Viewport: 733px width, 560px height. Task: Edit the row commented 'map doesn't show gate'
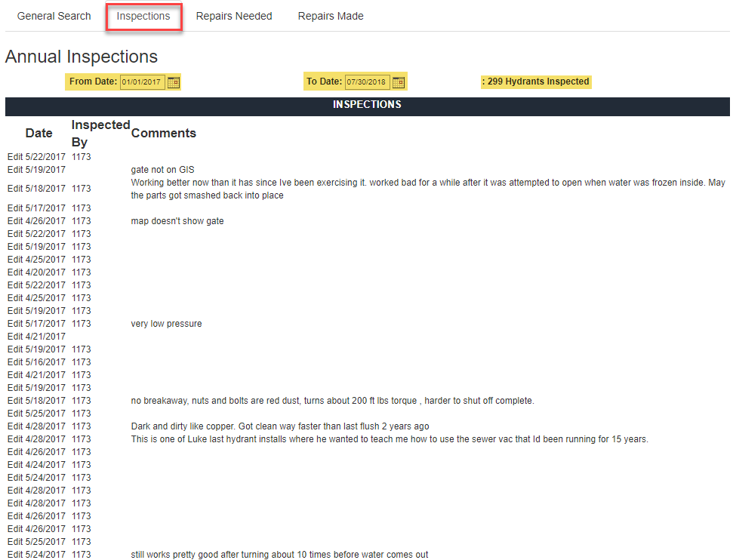[15, 220]
